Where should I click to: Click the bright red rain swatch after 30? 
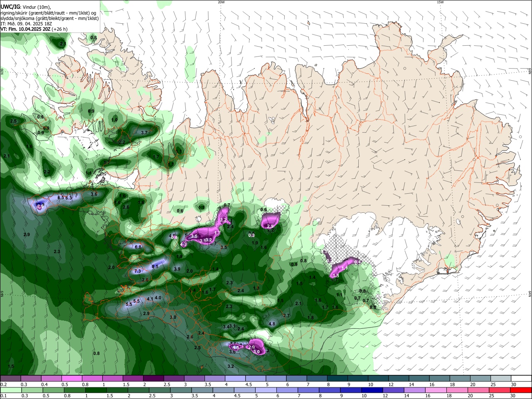[521, 390]
